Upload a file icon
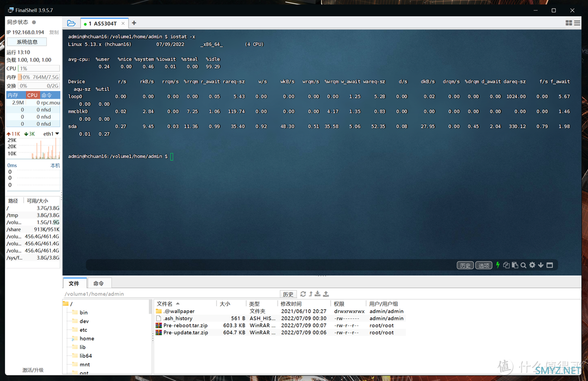Viewport: 588px width, 381px height. [x=326, y=293]
